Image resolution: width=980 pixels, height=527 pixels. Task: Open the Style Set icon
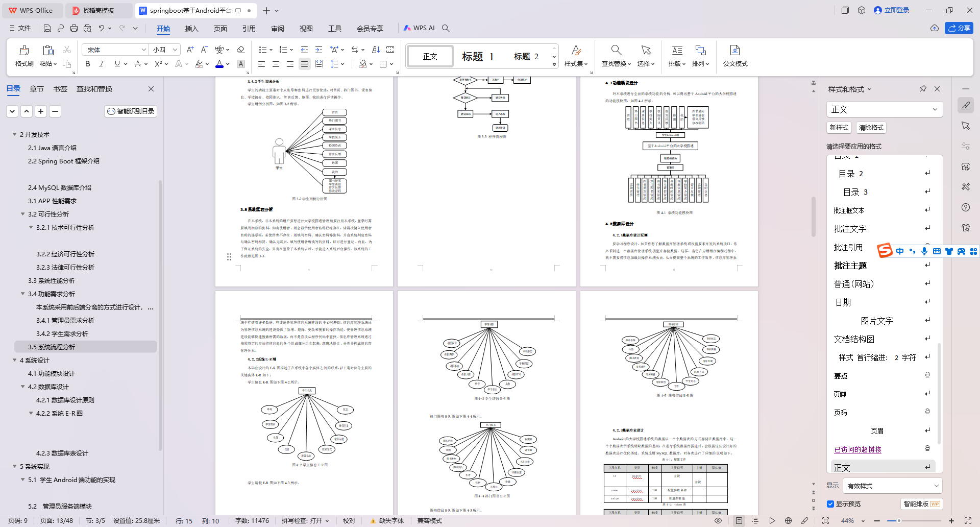tap(576, 50)
